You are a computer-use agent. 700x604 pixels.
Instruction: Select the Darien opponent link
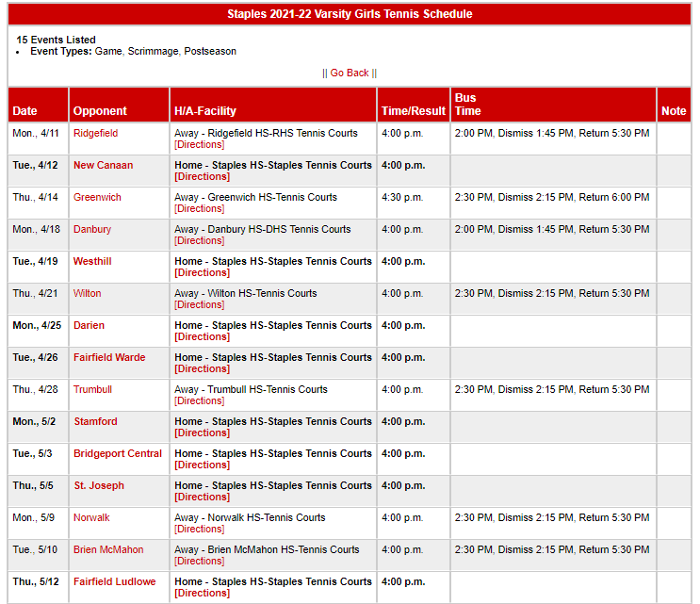pyautogui.click(x=90, y=326)
